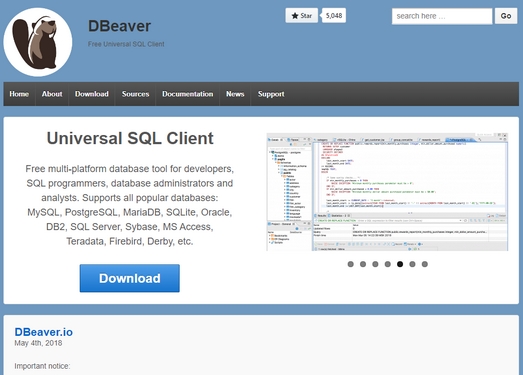
Task: Click the 'Universal SQL Client' heading
Action: tap(130, 138)
